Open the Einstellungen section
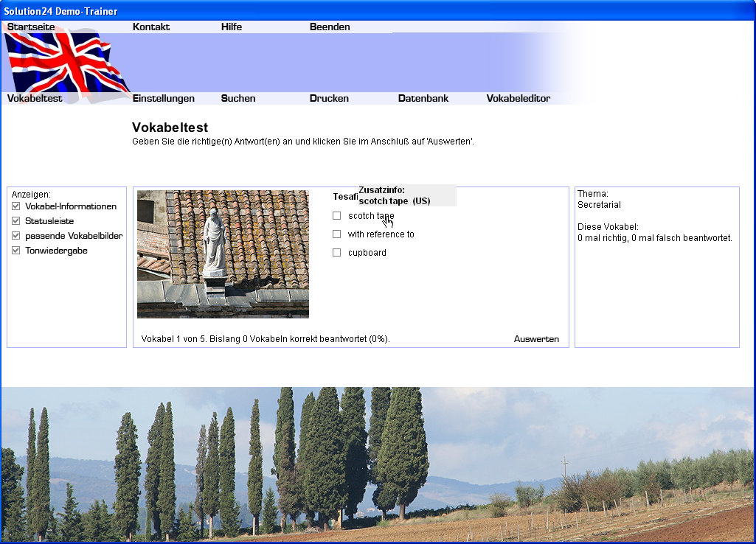 click(164, 98)
